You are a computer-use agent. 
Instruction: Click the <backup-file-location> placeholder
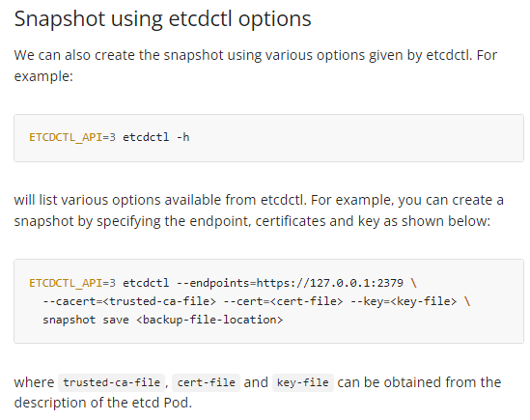[x=209, y=320]
